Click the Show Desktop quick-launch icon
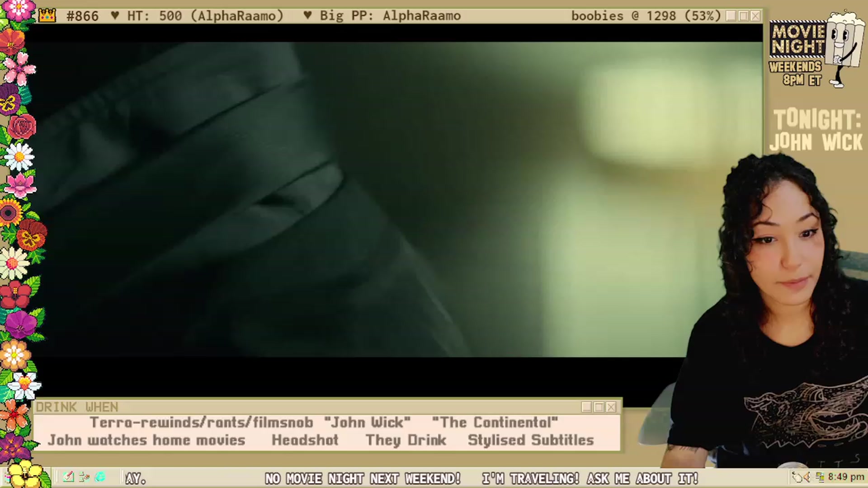This screenshot has width=868, height=488. click(x=84, y=477)
